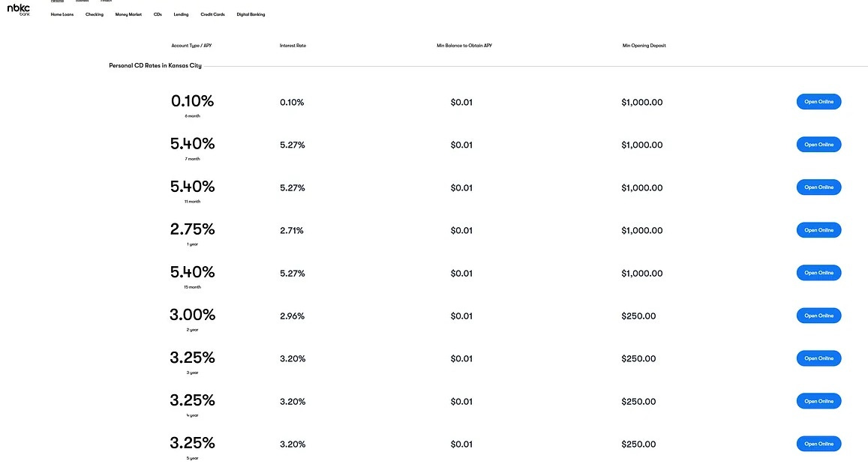Click 3.20% interest rate in 5 year row
Screen dimensions: 868x467
293,445
